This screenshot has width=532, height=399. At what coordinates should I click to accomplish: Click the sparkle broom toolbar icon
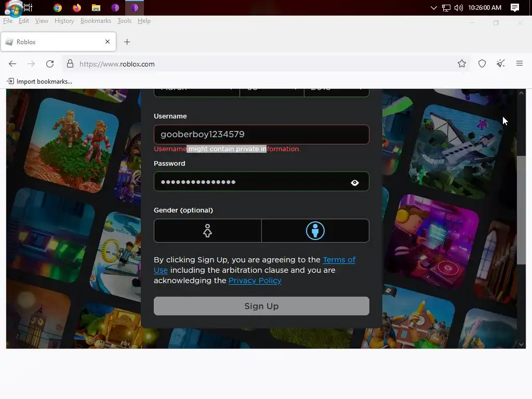coord(501,63)
